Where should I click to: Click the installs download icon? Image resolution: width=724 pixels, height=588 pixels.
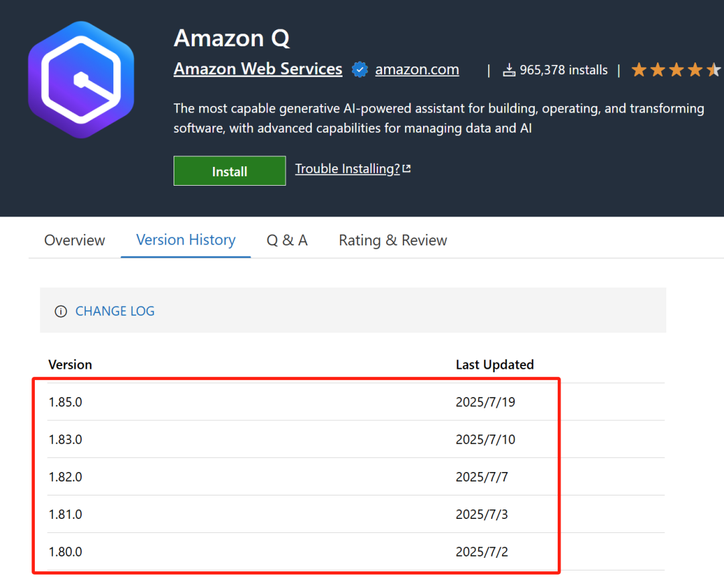click(509, 70)
